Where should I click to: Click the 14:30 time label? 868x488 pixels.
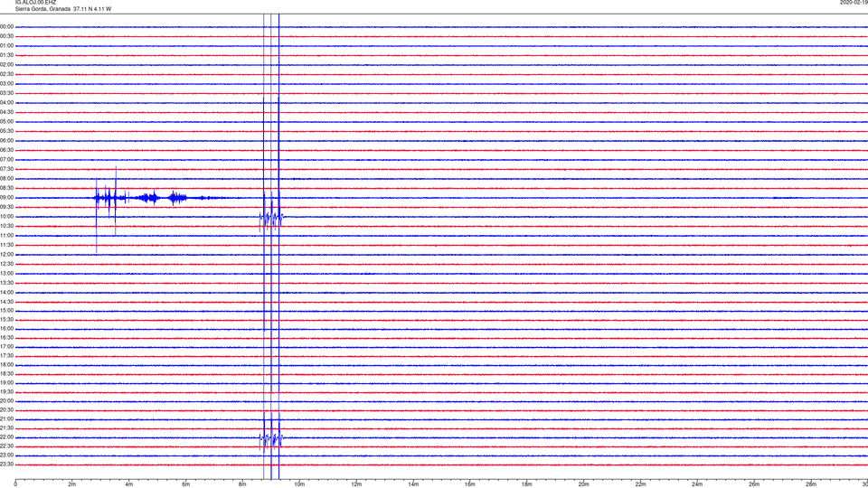6,302
